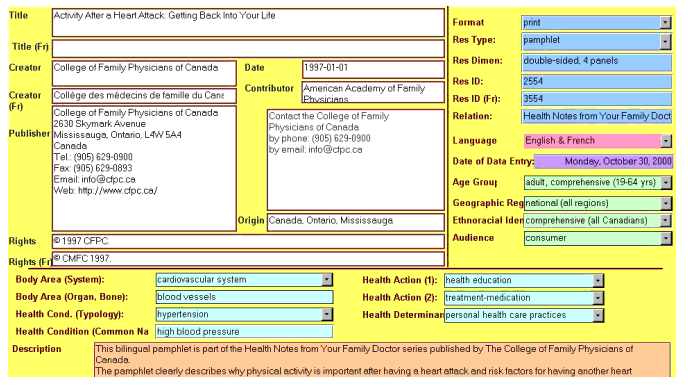Click the contact information text box
This screenshot has height=389, width=688.
click(356, 160)
